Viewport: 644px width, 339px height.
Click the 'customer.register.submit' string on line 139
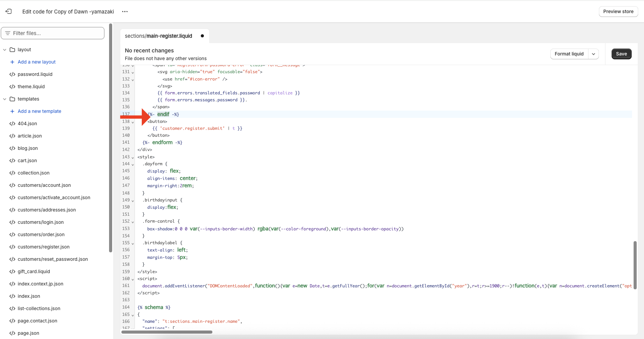coord(192,128)
